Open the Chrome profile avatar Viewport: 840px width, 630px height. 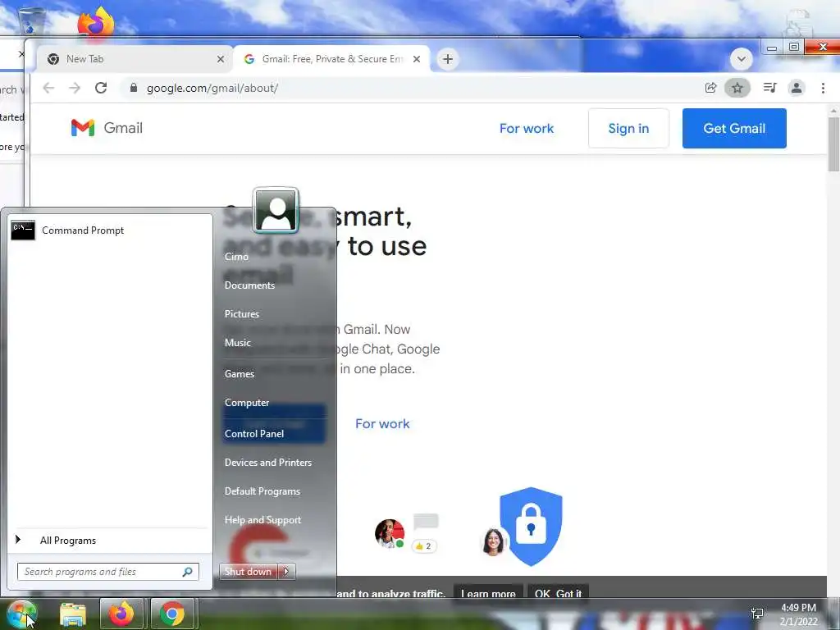click(797, 88)
